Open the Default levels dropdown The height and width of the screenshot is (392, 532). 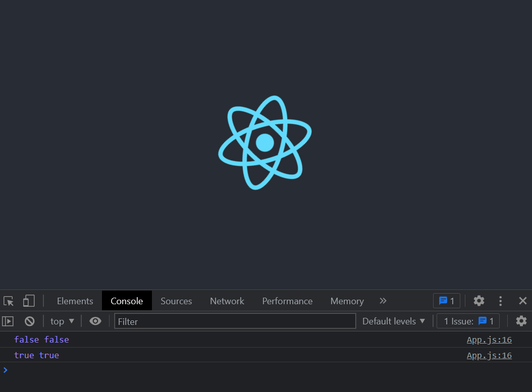[394, 321]
